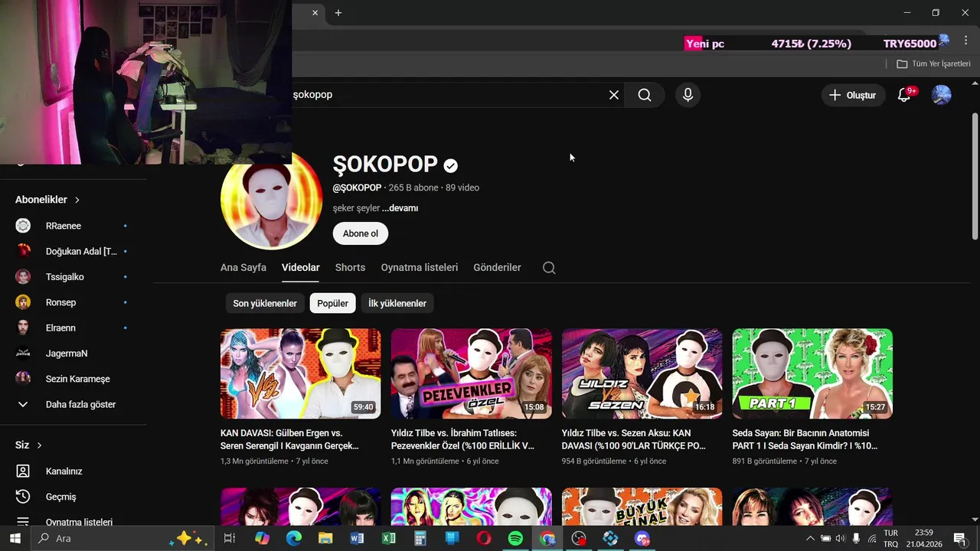Open Pezevenkler Özel video title link

point(462,439)
